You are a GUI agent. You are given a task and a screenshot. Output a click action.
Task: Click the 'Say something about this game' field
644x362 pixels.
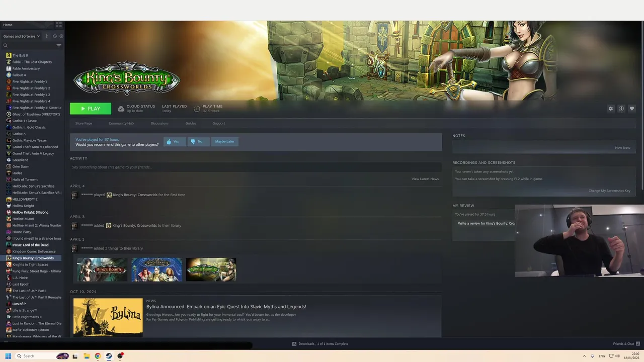[256, 167]
